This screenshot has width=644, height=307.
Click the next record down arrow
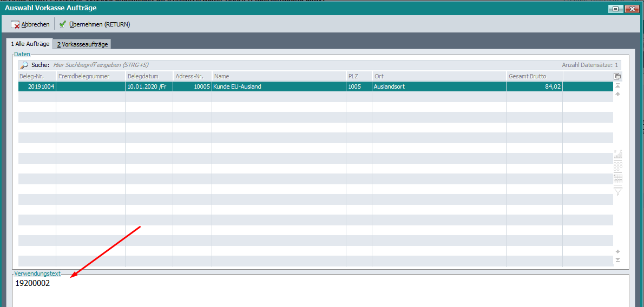click(x=617, y=252)
